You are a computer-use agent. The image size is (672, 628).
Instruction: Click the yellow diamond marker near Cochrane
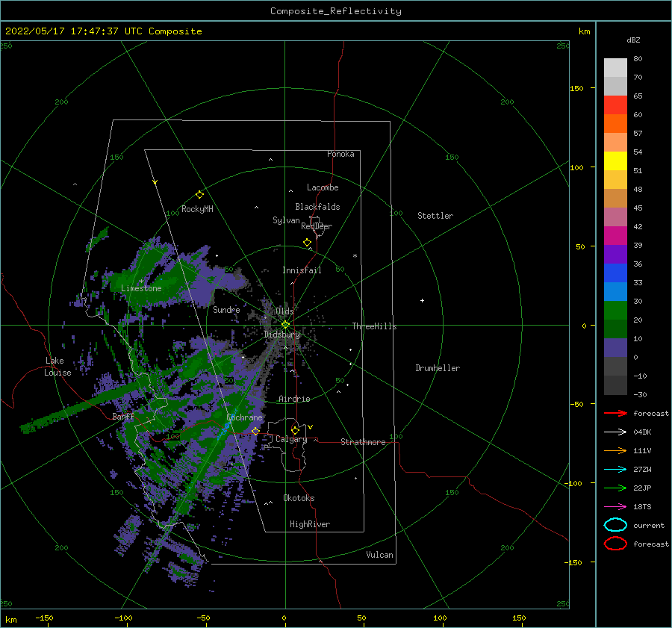[x=255, y=431]
